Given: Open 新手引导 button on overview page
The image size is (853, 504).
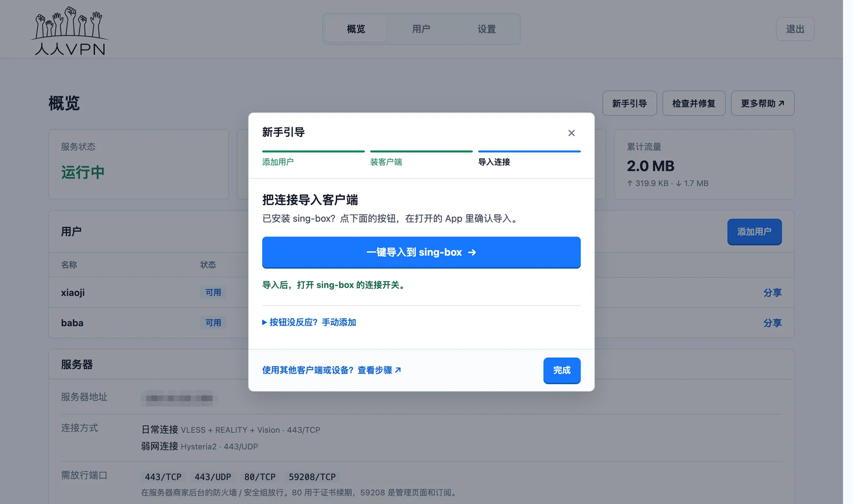Looking at the screenshot, I should (629, 103).
